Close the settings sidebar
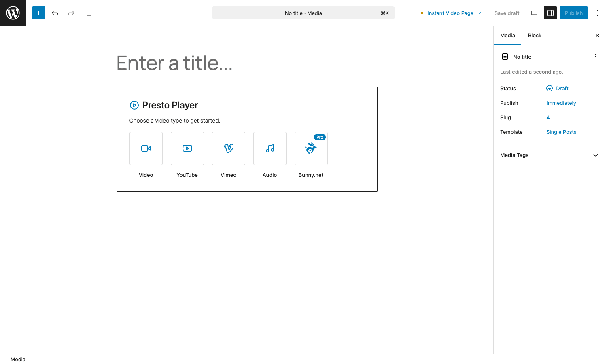607x364 pixels. pyautogui.click(x=597, y=36)
